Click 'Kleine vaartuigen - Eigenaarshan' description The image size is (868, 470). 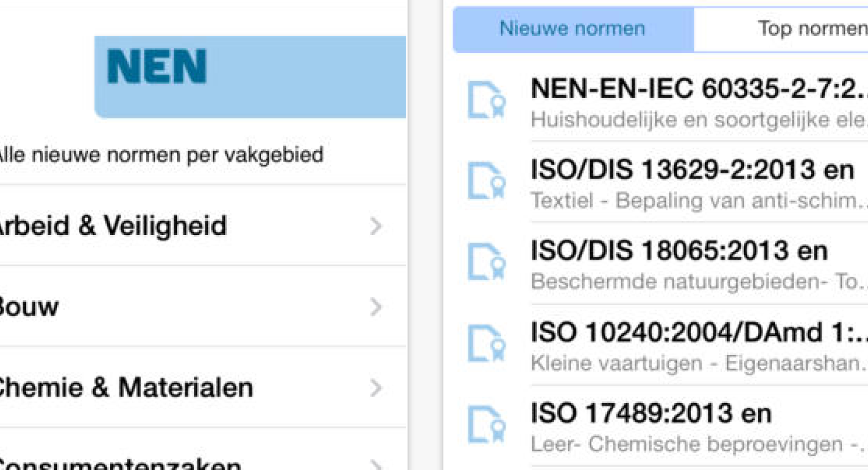(699, 362)
